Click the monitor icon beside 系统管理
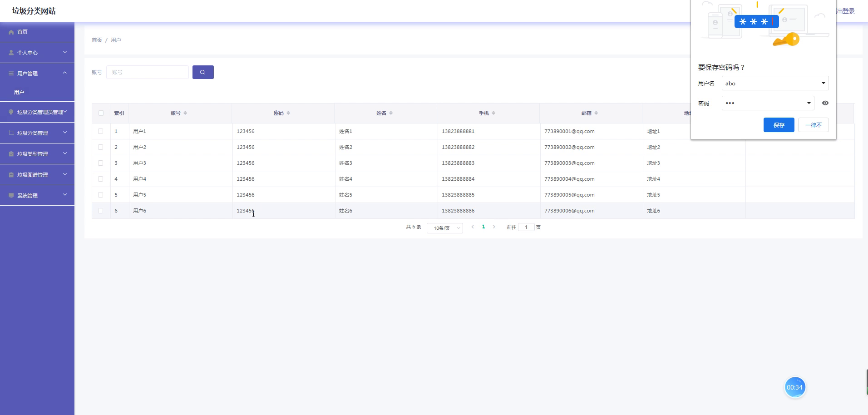This screenshot has width=868, height=415. pos(11,196)
